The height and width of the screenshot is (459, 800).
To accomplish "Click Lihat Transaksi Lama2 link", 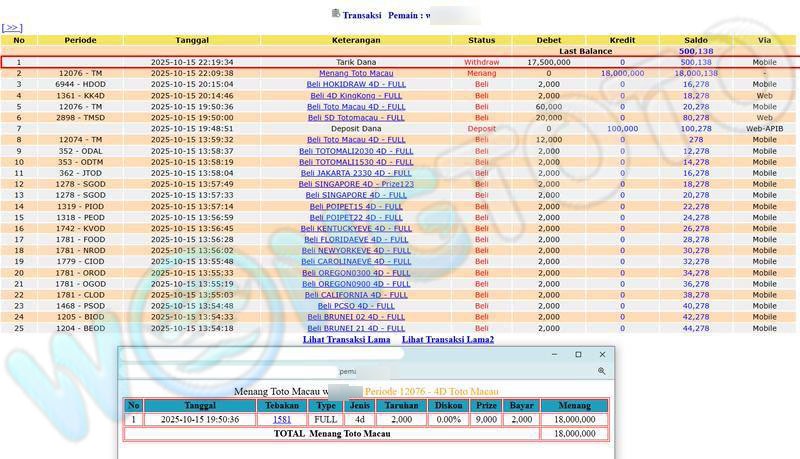I will click(x=448, y=340).
